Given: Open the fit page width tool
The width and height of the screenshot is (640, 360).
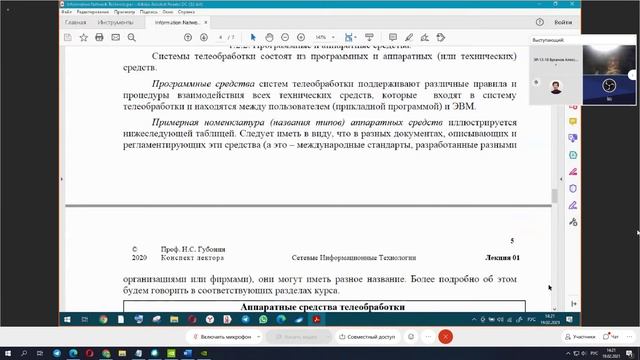Looking at the screenshot, I should point(349,38).
